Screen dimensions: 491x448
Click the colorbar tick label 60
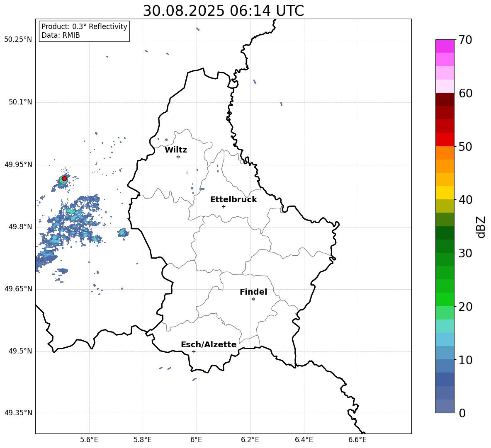465,93
